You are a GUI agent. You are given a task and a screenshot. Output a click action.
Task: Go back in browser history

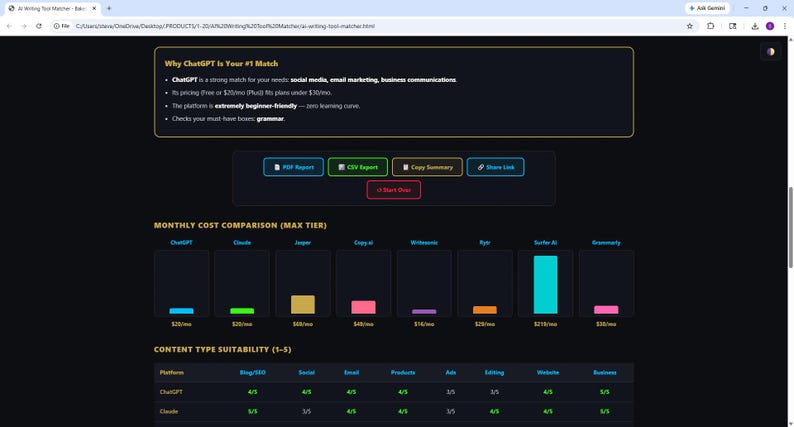9,26
